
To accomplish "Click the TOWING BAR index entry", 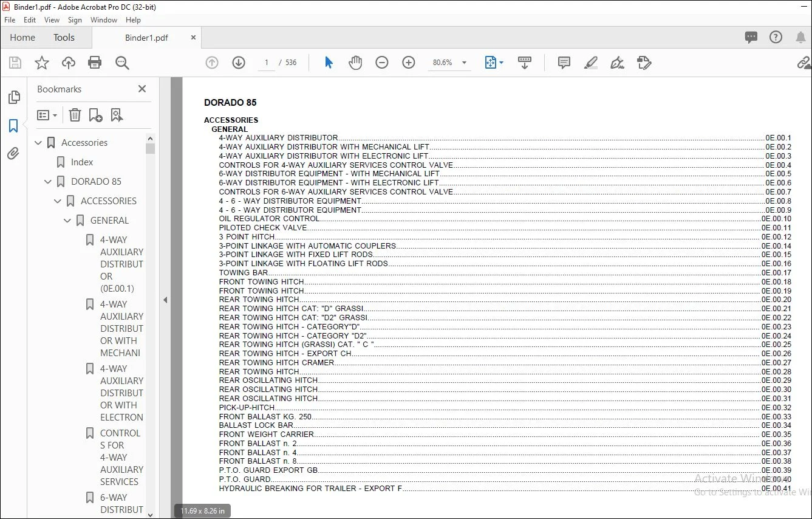I will (244, 273).
